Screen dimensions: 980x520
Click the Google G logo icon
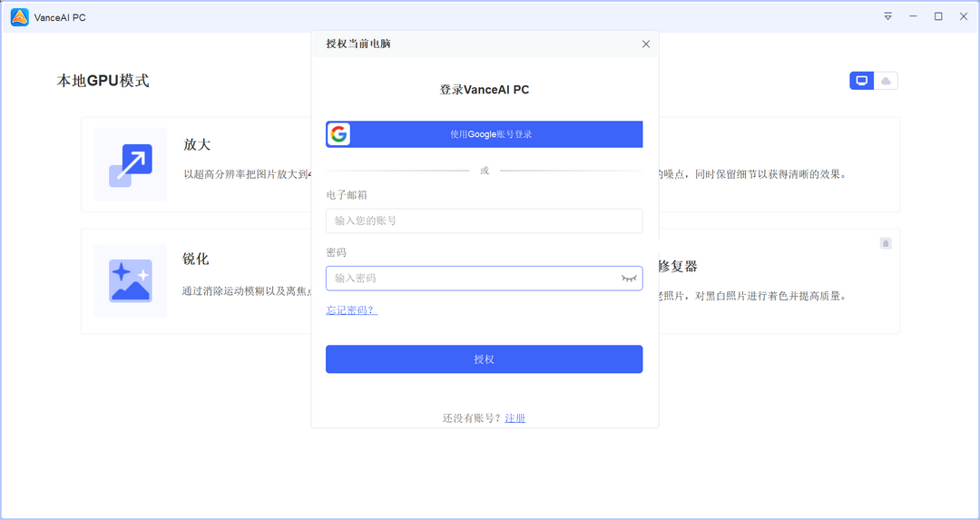click(x=338, y=134)
